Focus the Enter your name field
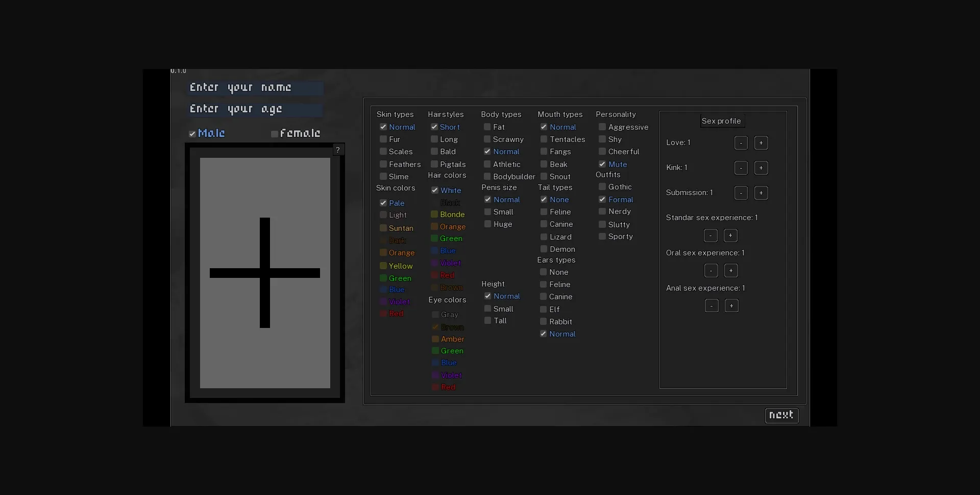This screenshot has height=495, width=980. tap(255, 88)
